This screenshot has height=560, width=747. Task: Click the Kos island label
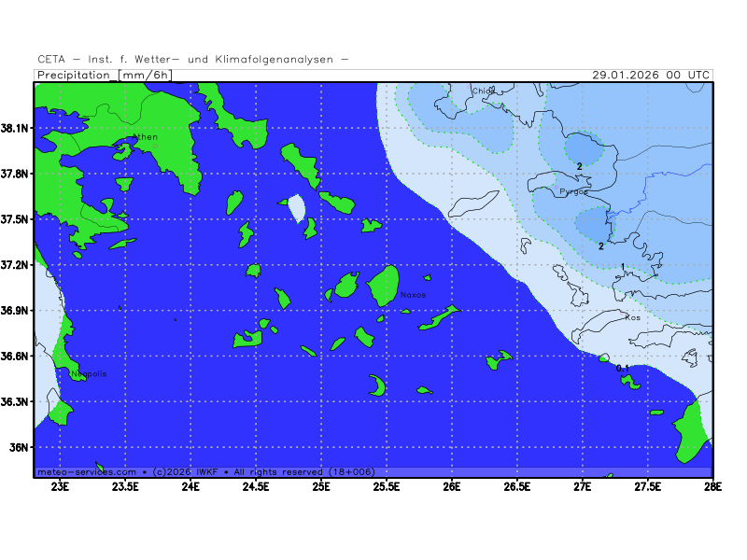pos(633,317)
